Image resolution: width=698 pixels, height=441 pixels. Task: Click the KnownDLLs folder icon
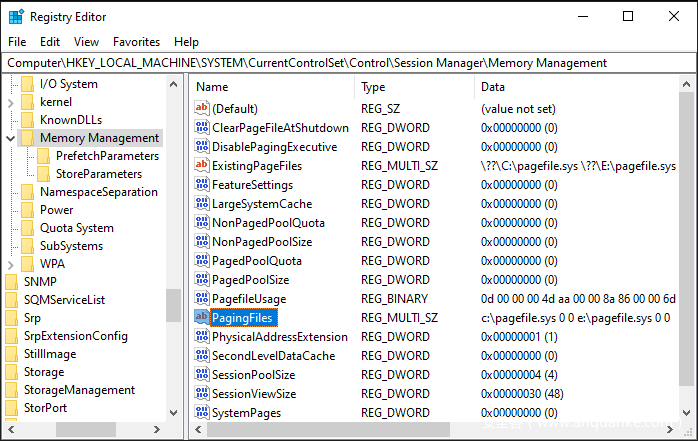coord(28,120)
